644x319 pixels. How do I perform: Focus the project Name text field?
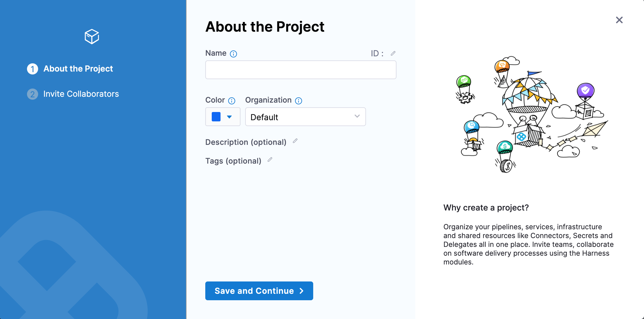coord(301,70)
